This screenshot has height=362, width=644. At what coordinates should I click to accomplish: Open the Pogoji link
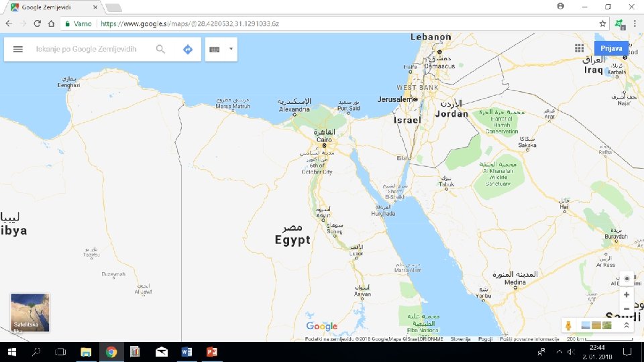486,339
